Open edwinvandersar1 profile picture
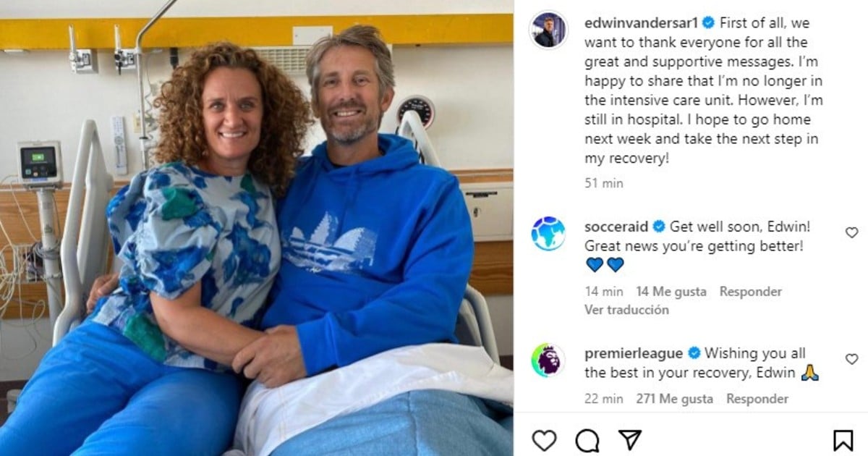Image resolution: width=868 pixels, height=456 pixels. tap(548, 30)
